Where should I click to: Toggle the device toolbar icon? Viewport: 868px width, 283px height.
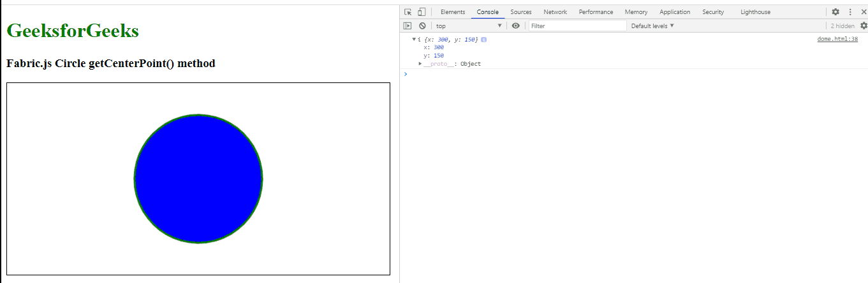pos(422,12)
